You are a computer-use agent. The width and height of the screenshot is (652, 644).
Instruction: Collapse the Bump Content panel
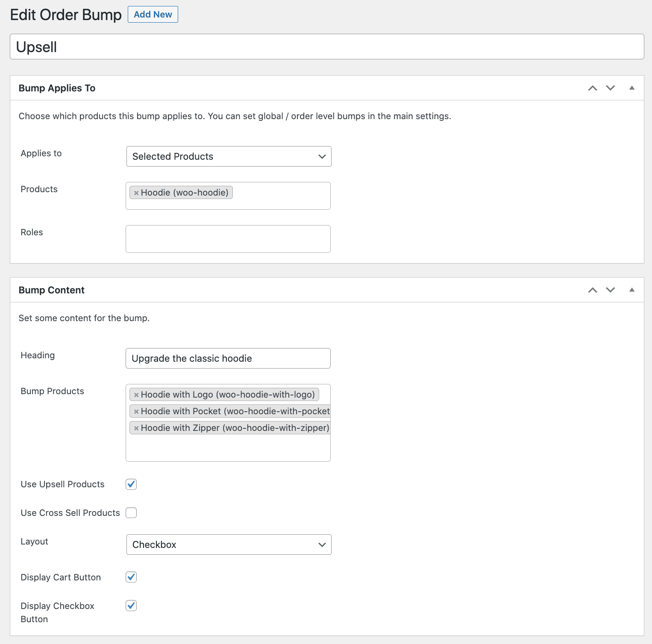pos(631,290)
